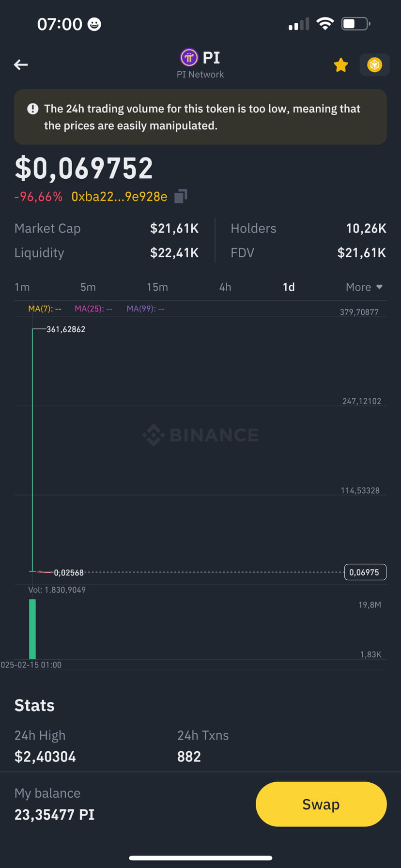The height and width of the screenshot is (868, 401).
Task: Switch to the 4h interval
Action: point(225,287)
